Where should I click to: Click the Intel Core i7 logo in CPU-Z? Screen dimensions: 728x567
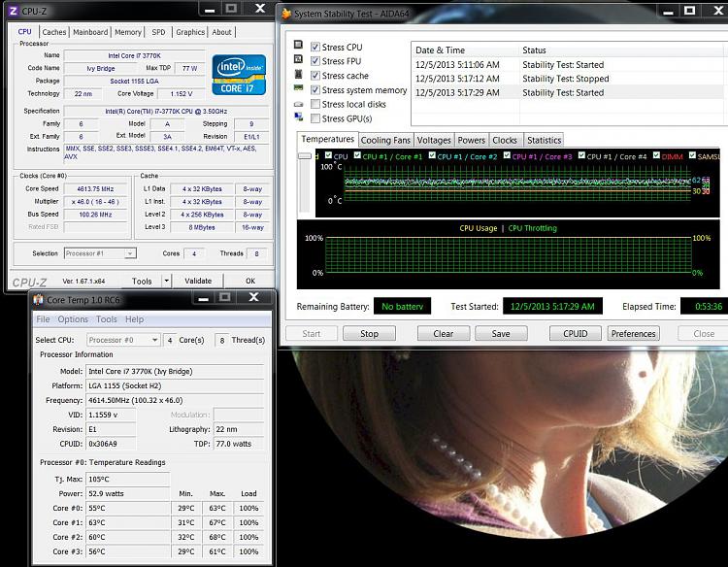click(x=239, y=75)
